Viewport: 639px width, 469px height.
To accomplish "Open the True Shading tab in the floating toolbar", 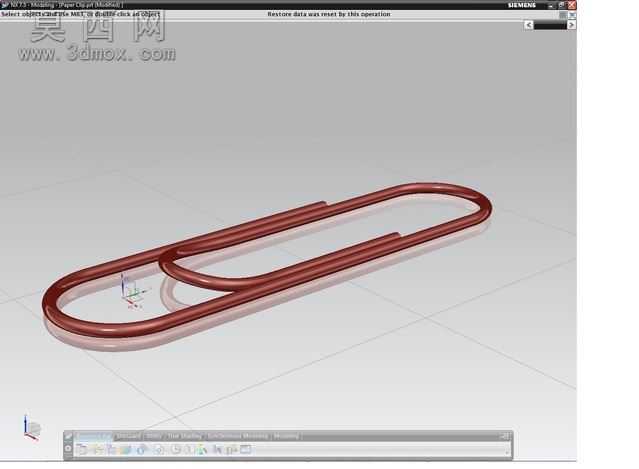I will point(185,436).
